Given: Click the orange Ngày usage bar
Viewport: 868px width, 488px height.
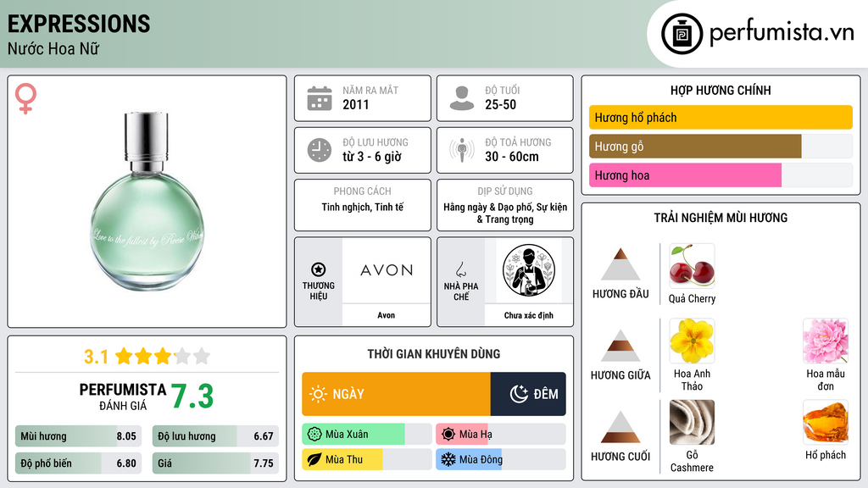Looking at the screenshot, I should 397,394.
